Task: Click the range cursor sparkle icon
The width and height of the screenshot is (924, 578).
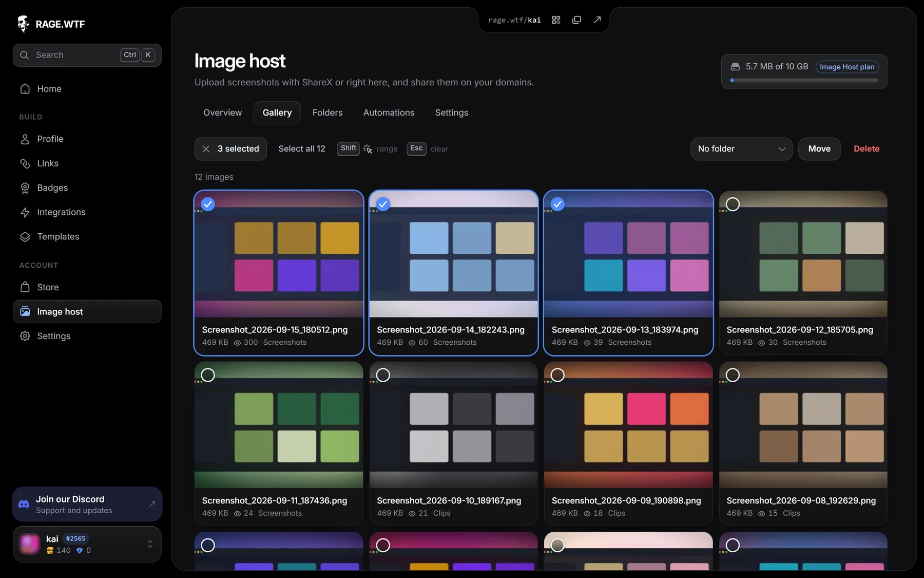Action: click(x=368, y=149)
